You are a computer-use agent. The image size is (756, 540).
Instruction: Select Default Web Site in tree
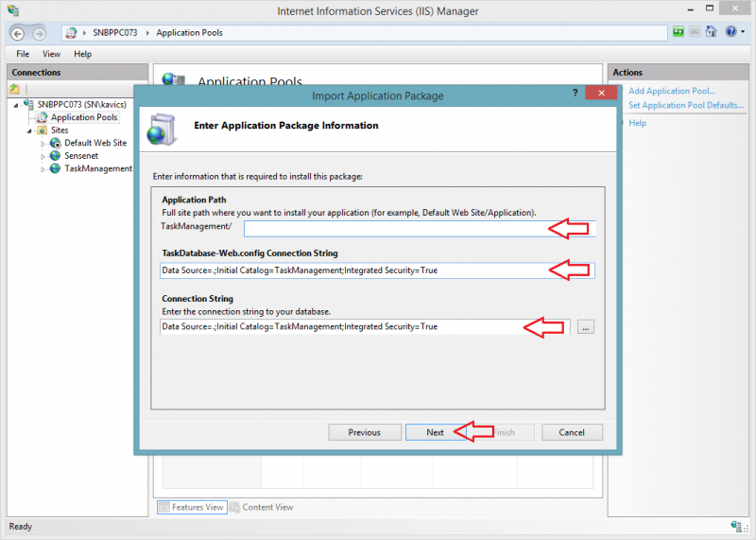point(95,143)
